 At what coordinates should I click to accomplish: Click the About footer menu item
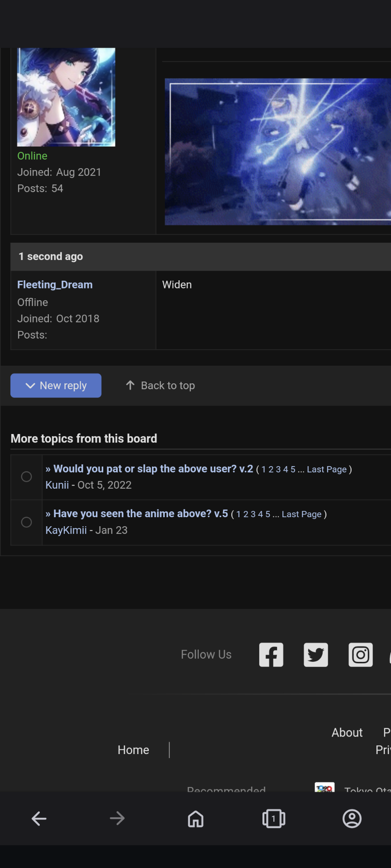(x=347, y=732)
